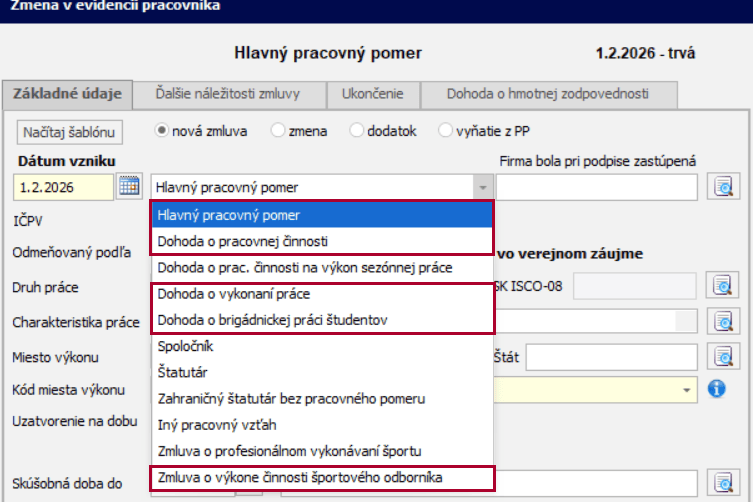Select the nová zmluva radio button
Viewport: 753px width, 502px height.
click(x=161, y=130)
